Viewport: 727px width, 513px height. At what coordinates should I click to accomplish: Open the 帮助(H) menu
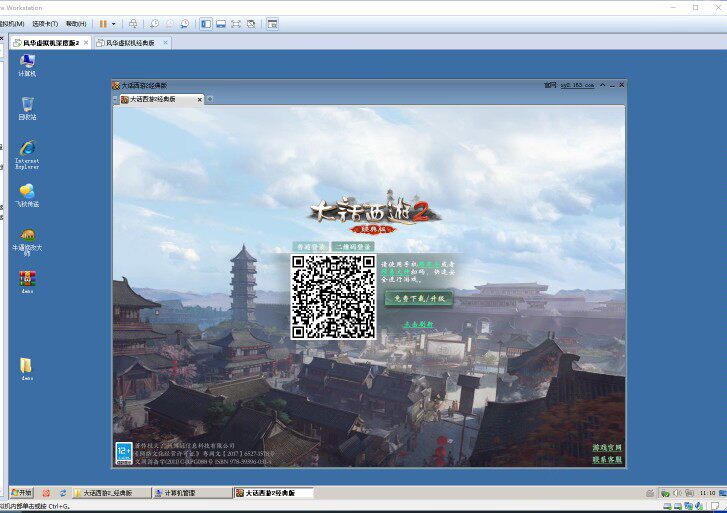pyautogui.click(x=76, y=24)
